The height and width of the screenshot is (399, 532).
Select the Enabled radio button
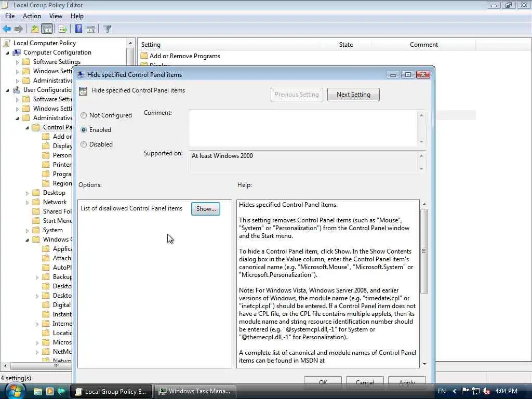click(84, 130)
